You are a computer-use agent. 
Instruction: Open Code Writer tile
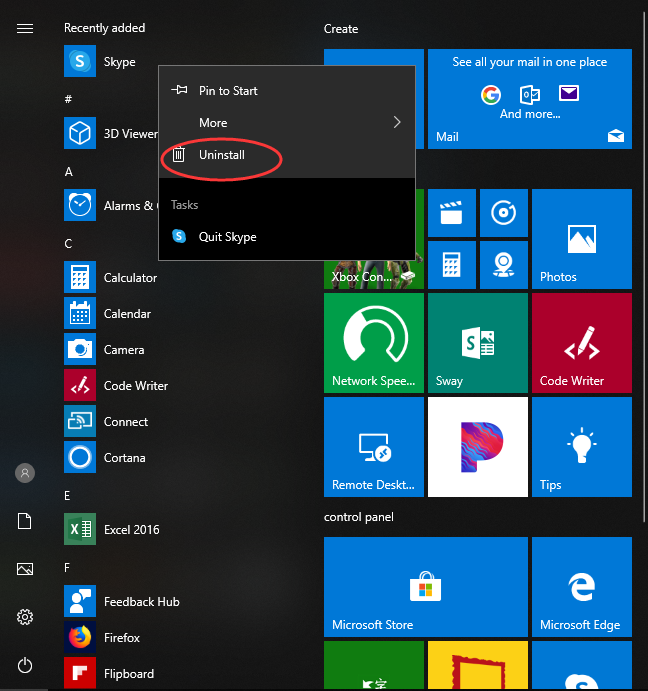point(582,343)
